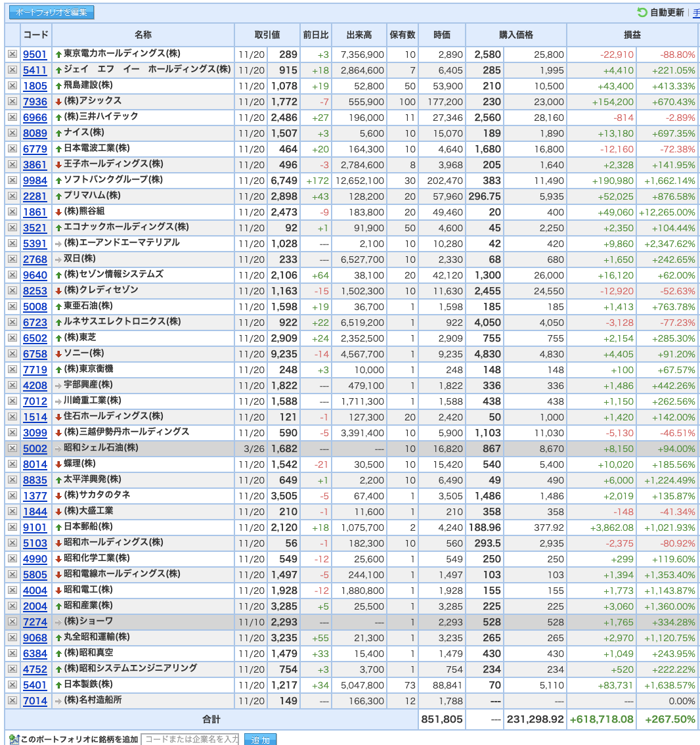Delete the 蝶理(株) row with its X icon

coord(12,464)
